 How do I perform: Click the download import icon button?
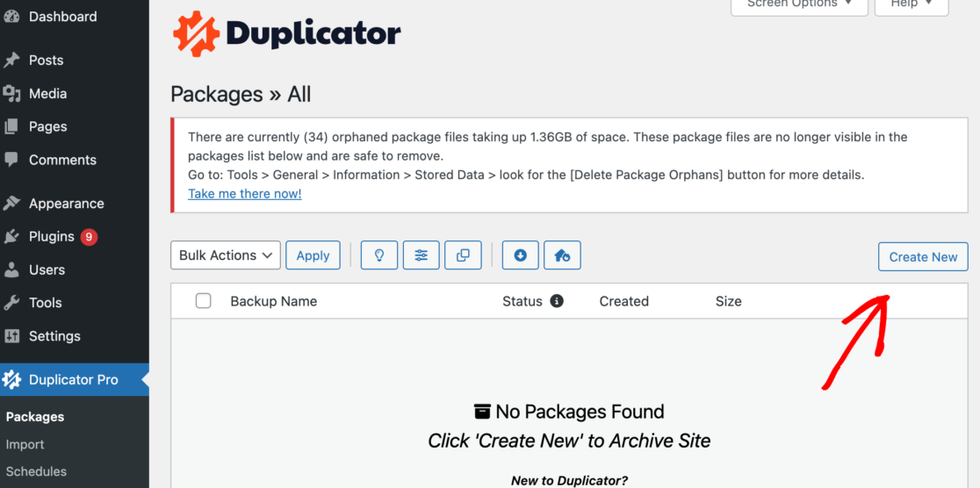click(520, 255)
